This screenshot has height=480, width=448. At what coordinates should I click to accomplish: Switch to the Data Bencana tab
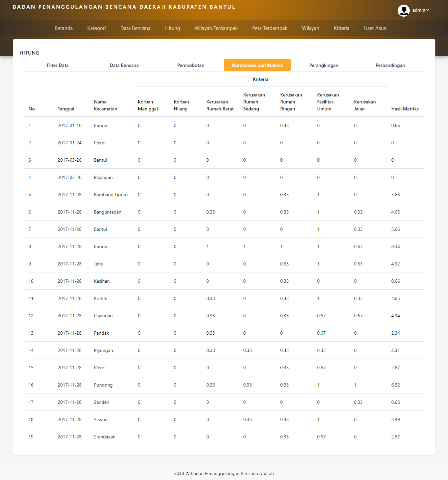(124, 65)
